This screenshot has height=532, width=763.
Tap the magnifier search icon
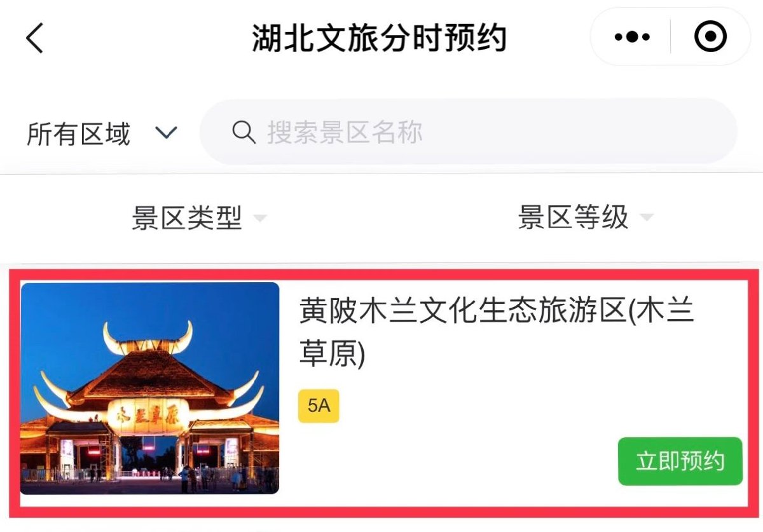(244, 132)
